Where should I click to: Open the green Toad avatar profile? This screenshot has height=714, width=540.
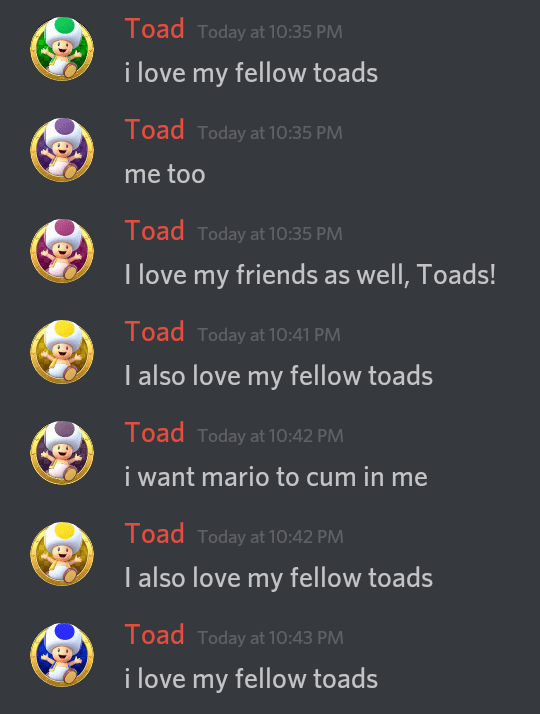point(62,49)
